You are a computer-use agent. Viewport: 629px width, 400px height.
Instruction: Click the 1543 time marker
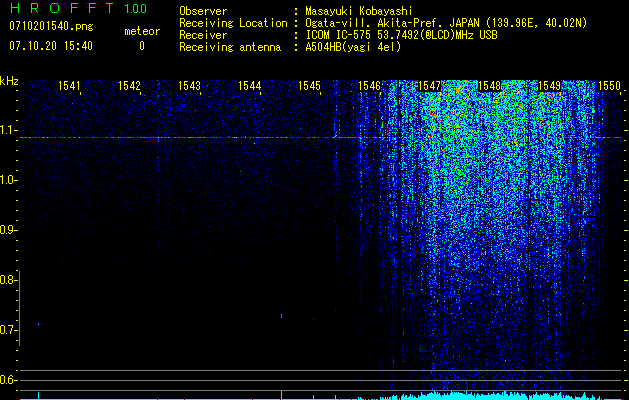point(189,85)
